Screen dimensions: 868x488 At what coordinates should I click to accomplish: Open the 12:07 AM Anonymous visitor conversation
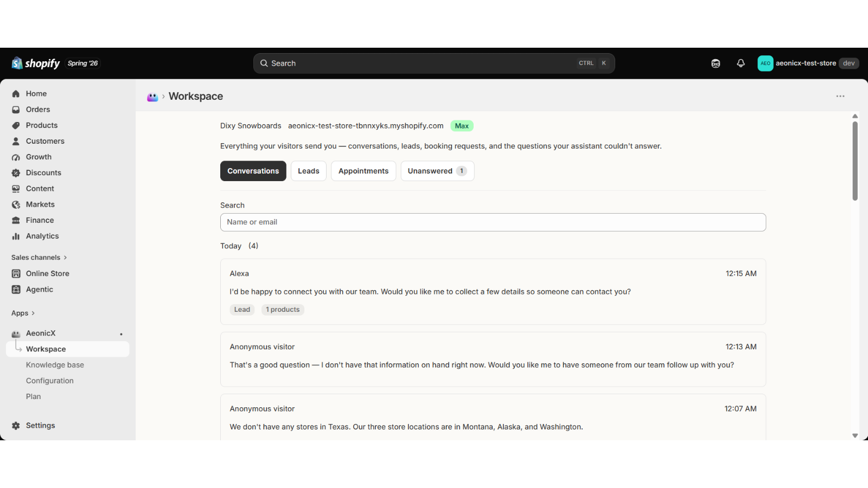click(493, 417)
